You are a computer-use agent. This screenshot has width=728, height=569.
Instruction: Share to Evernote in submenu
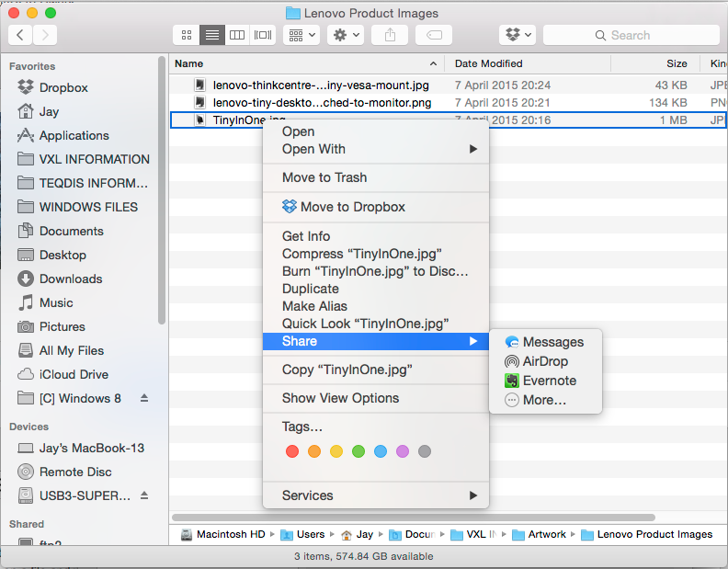545,381
